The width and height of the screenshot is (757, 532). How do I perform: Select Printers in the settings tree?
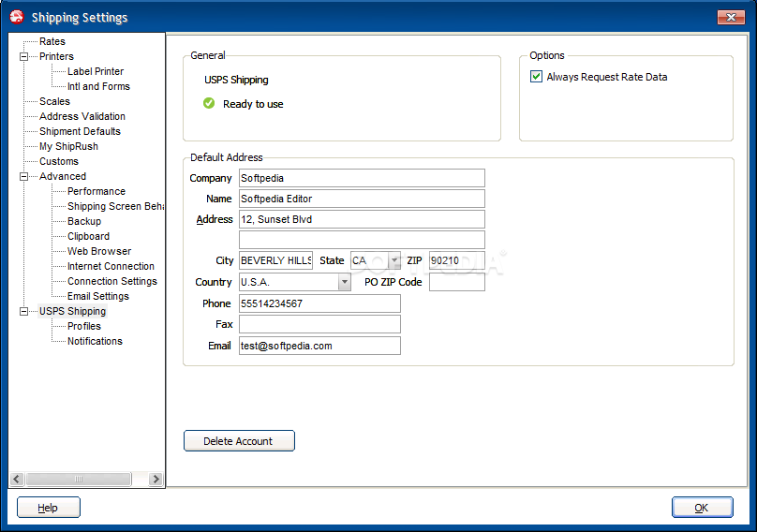tap(56, 56)
